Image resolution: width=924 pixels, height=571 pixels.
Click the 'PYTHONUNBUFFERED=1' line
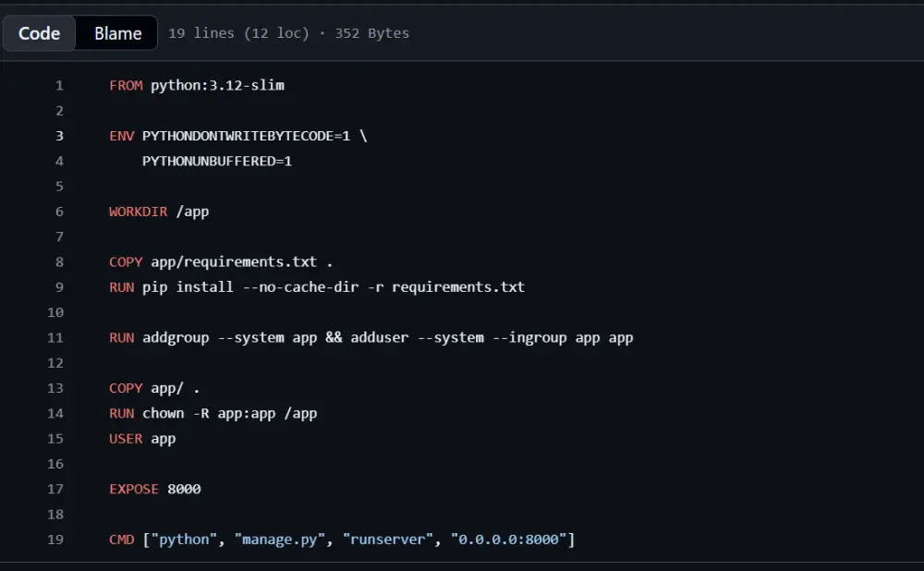pos(217,161)
